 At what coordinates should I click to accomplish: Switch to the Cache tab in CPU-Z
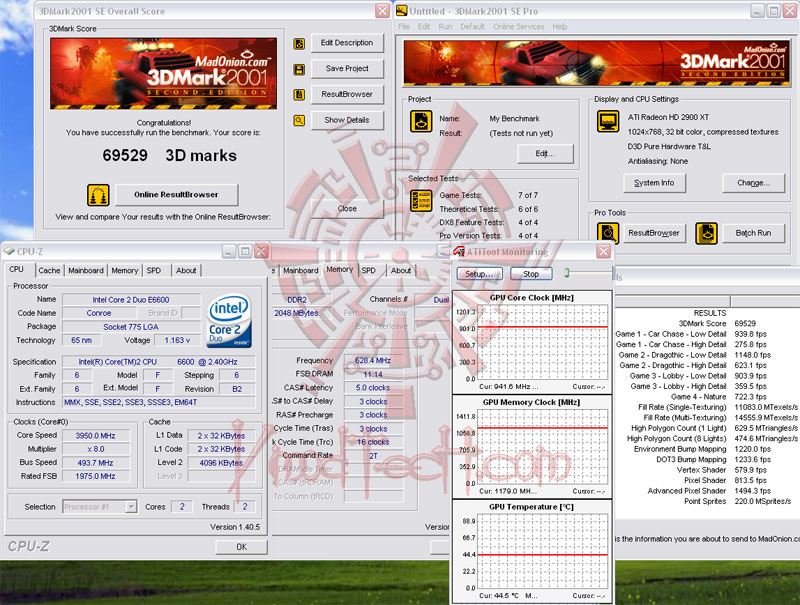click(49, 270)
